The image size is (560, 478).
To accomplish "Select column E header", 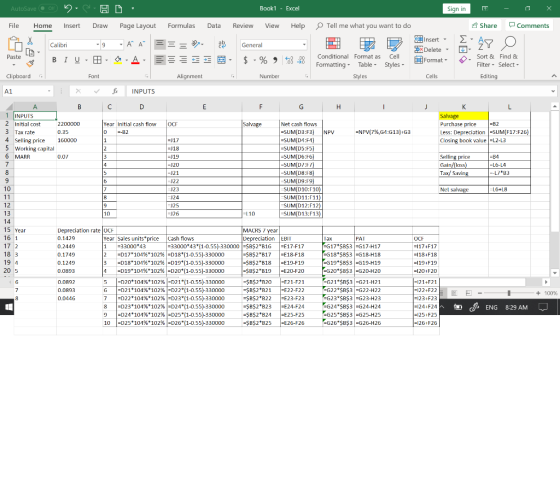I will click(204, 107).
